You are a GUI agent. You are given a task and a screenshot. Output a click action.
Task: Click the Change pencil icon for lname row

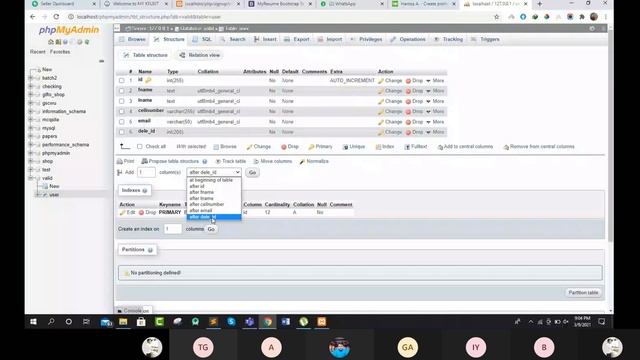coord(381,101)
